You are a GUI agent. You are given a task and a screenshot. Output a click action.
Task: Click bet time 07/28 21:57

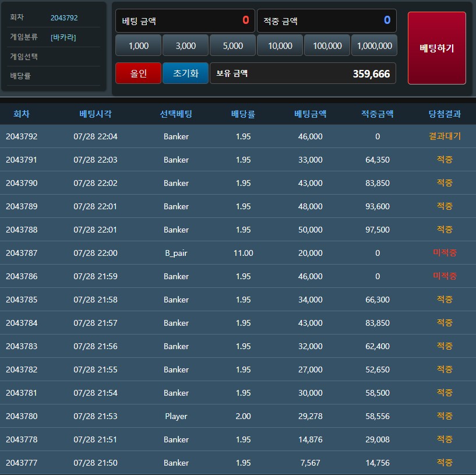[96, 323]
